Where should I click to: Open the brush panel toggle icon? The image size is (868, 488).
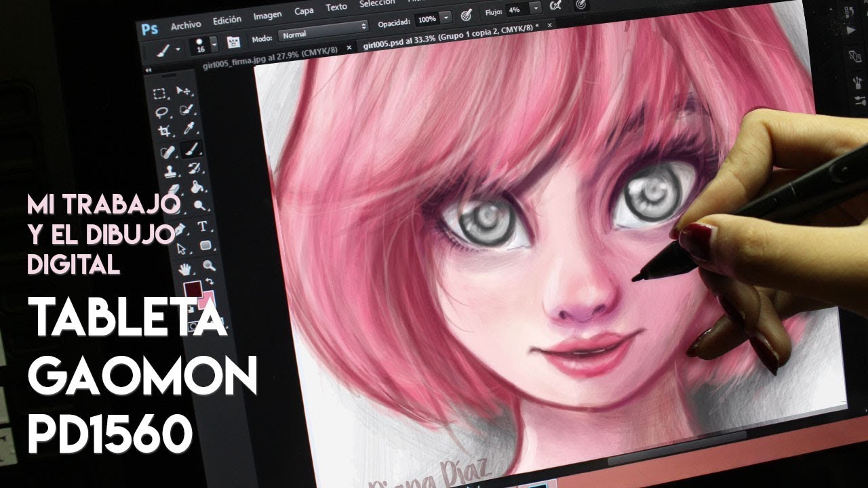[x=234, y=41]
